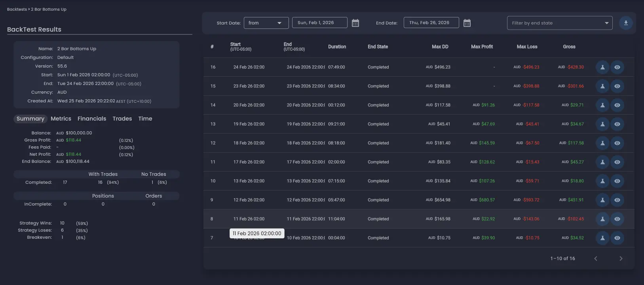Screen dimensions: 644x285
Task: Click the Max DD value AUD $654.98
Action: click(438, 200)
